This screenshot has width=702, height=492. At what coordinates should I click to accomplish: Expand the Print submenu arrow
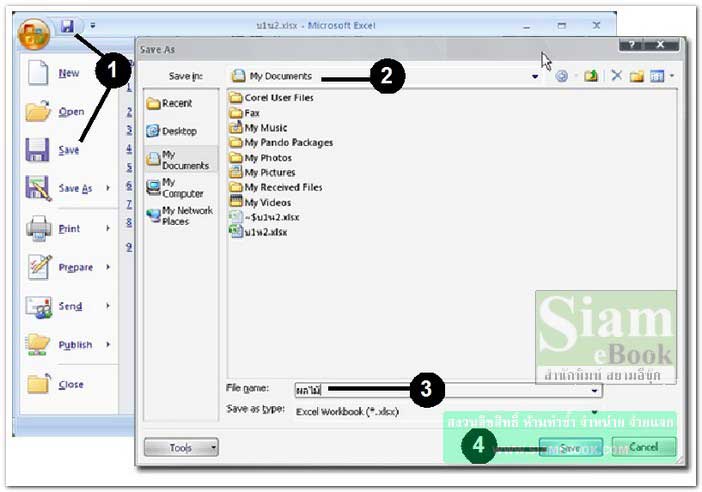tap(108, 228)
